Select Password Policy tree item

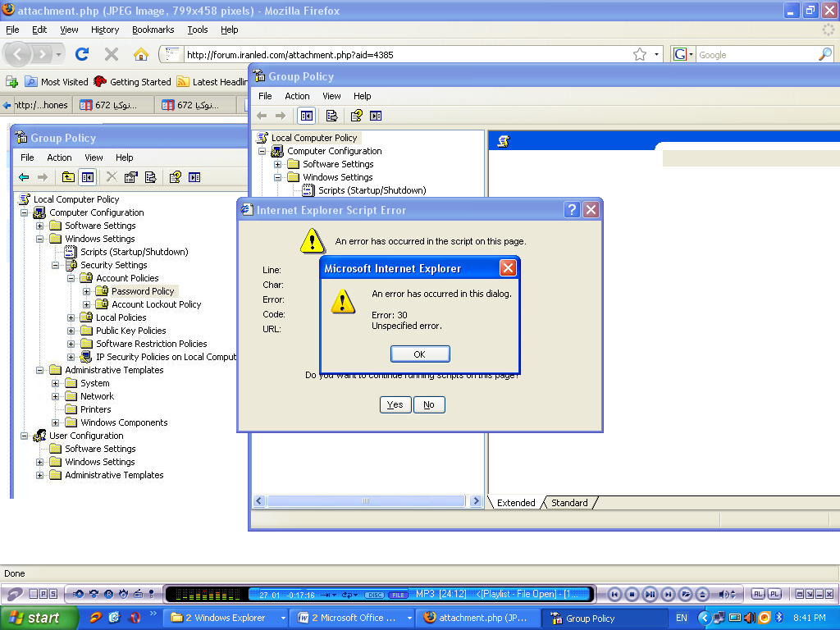coord(143,291)
